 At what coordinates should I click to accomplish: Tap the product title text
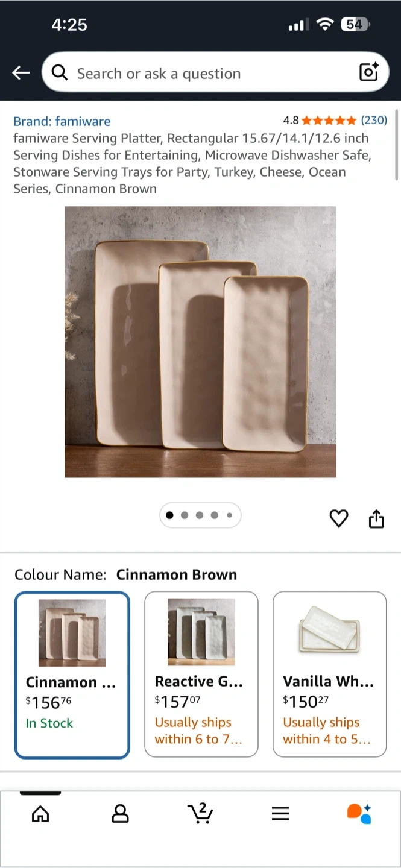point(193,163)
